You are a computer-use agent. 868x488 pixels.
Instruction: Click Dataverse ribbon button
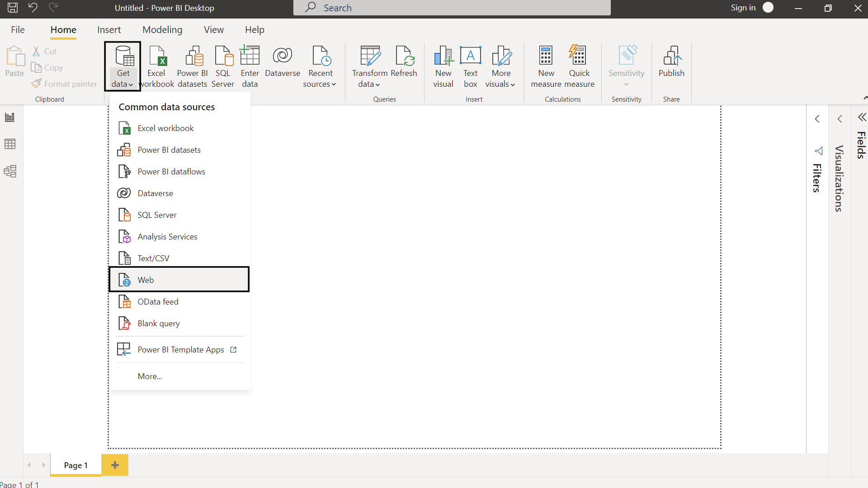[x=283, y=61]
